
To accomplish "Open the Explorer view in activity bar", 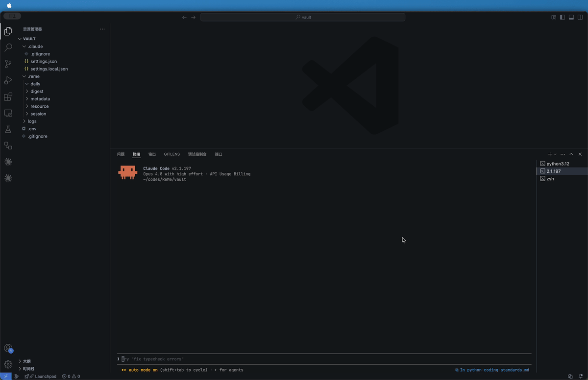I will (x=8, y=31).
